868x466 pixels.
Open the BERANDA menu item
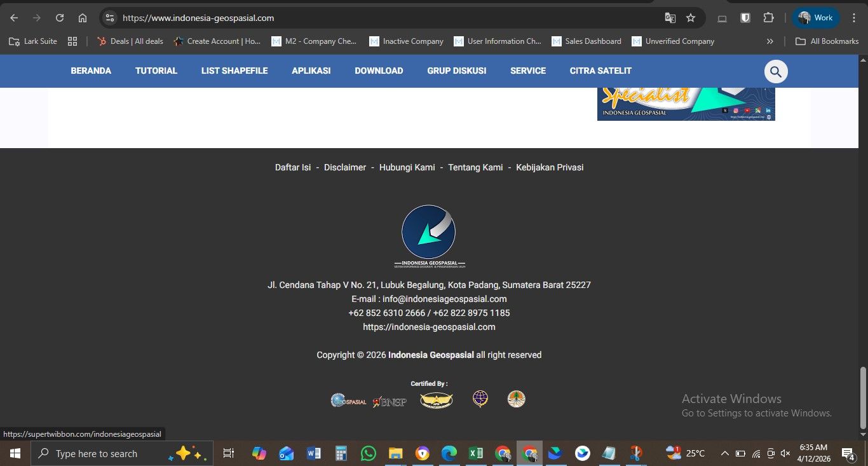(x=91, y=71)
